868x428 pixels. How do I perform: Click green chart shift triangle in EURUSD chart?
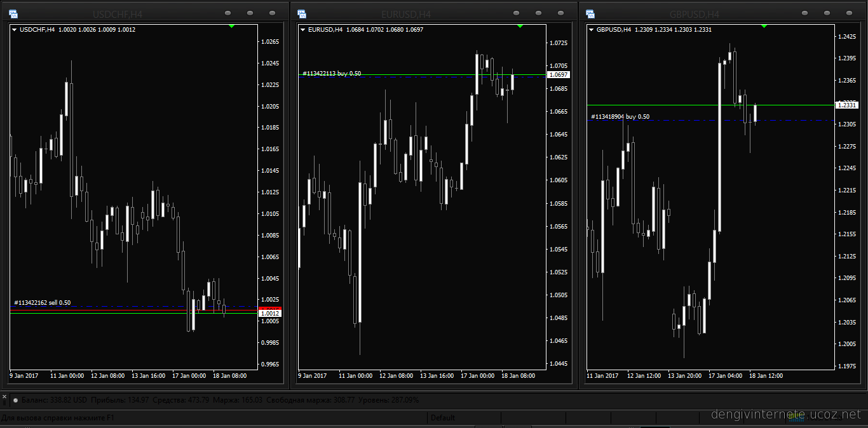[x=520, y=26]
